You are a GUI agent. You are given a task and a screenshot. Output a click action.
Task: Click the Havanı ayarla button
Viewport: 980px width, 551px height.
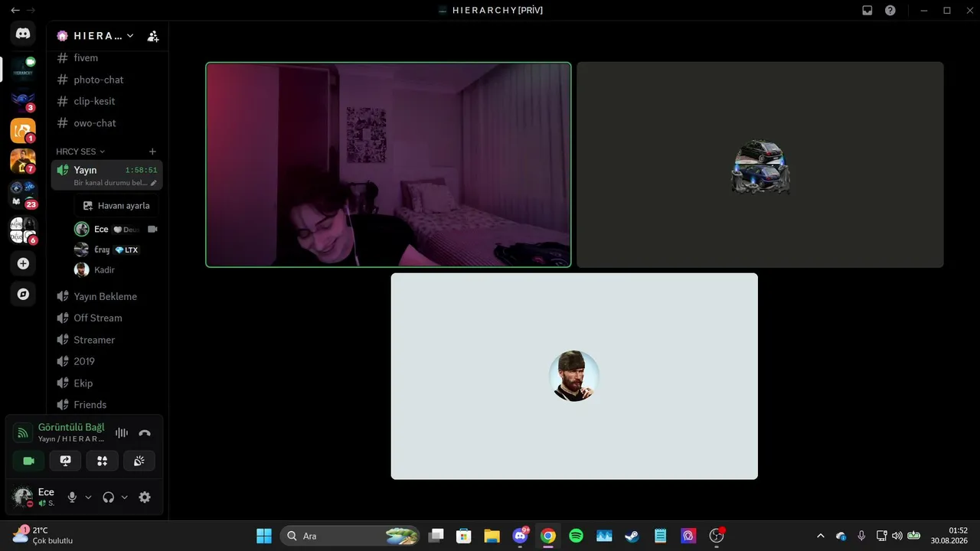(116, 206)
